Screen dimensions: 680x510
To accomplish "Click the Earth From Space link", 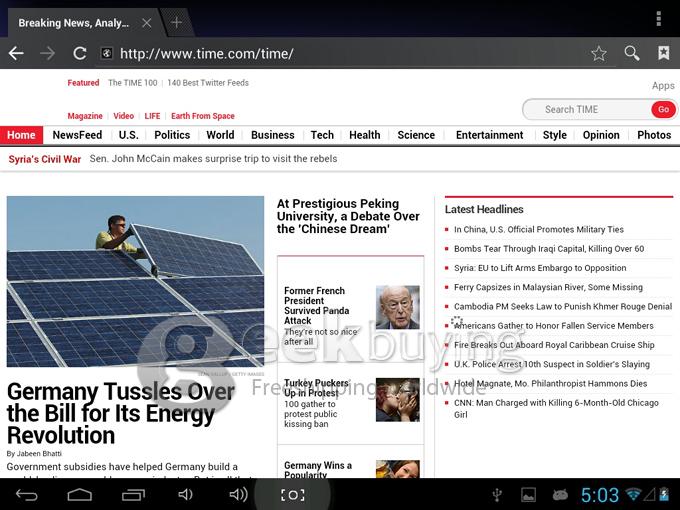I will [x=203, y=116].
